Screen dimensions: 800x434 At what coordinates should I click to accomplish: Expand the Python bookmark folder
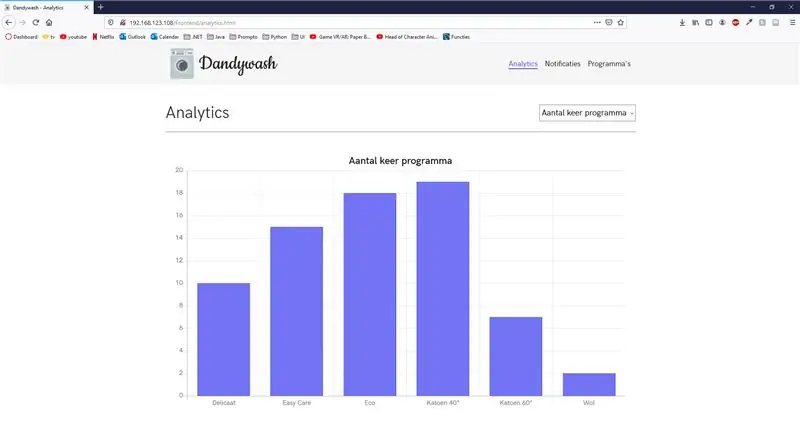coord(275,37)
